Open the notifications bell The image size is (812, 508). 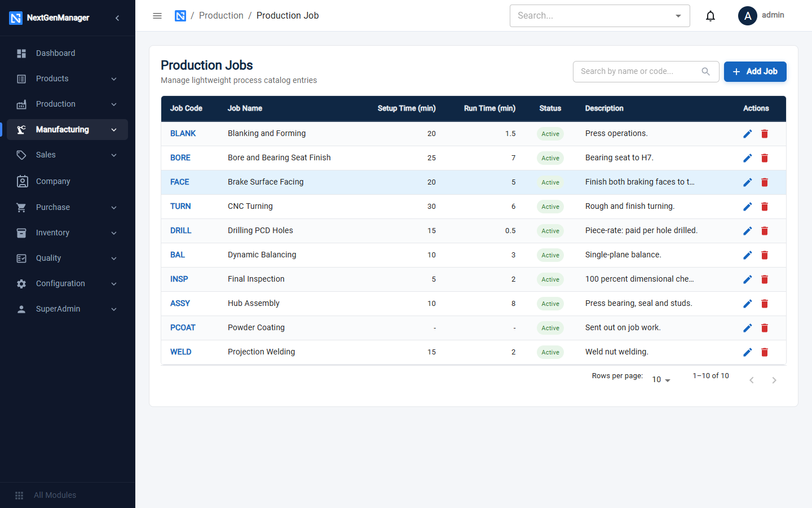tap(710, 16)
